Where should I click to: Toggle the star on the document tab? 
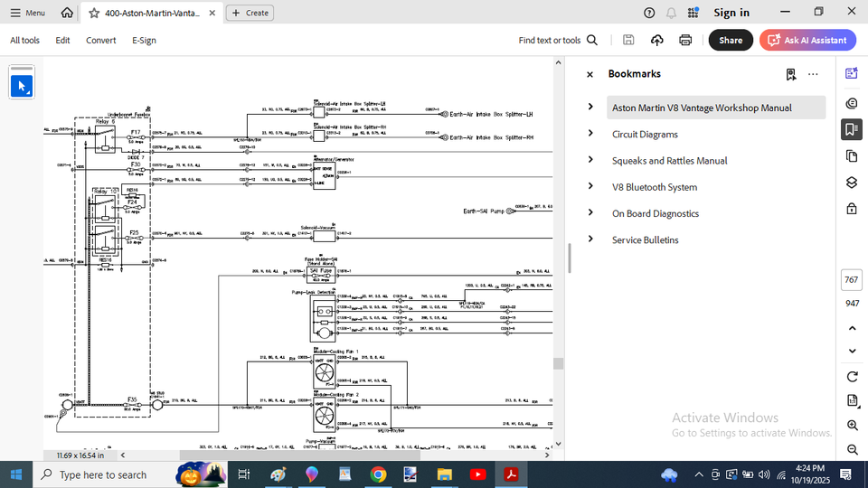pyautogui.click(x=94, y=13)
